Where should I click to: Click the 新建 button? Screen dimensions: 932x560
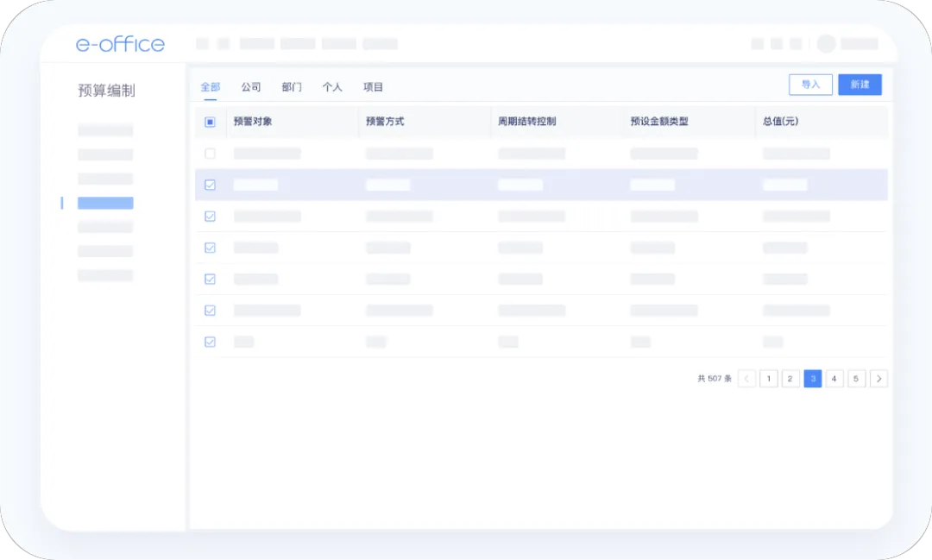(x=860, y=85)
